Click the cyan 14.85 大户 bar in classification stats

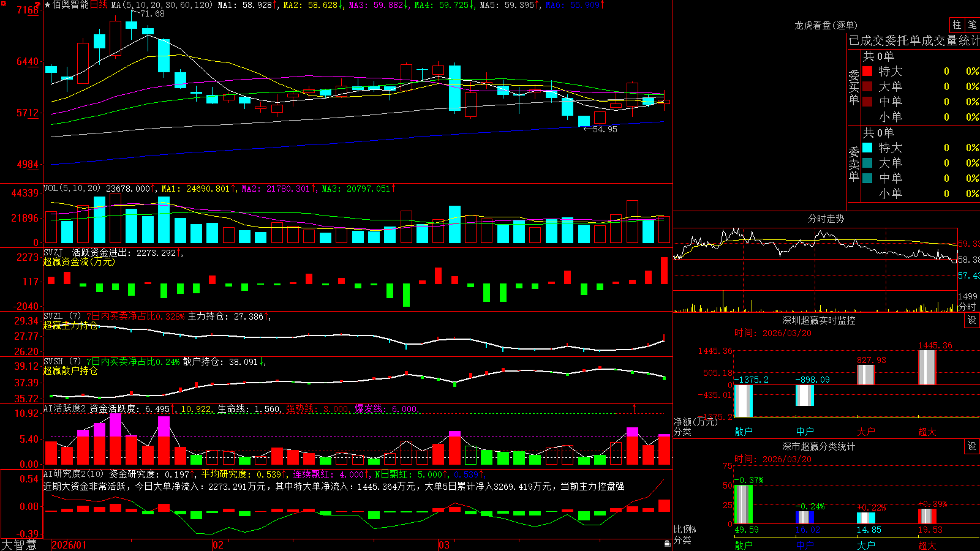coord(866,518)
